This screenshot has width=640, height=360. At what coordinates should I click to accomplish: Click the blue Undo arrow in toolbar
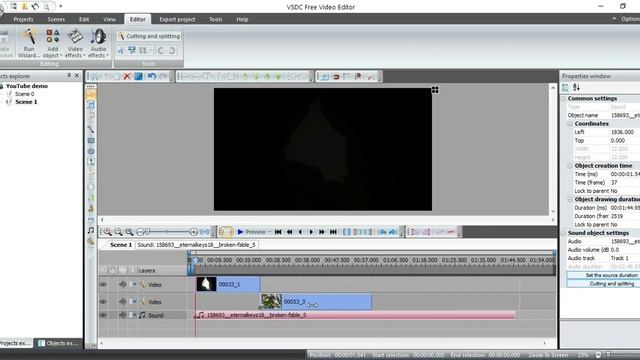click(151, 76)
